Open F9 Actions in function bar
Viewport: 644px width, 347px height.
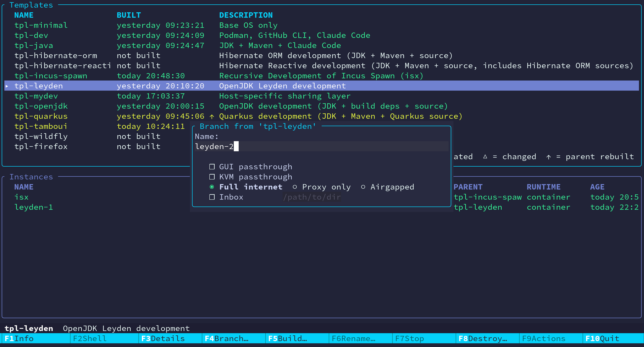coord(551,339)
